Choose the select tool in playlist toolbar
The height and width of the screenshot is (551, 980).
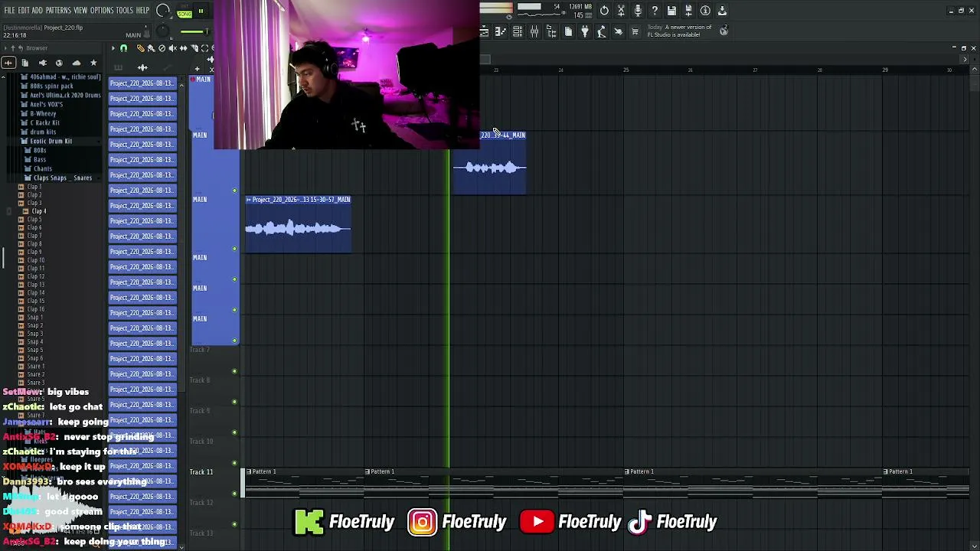[204, 48]
